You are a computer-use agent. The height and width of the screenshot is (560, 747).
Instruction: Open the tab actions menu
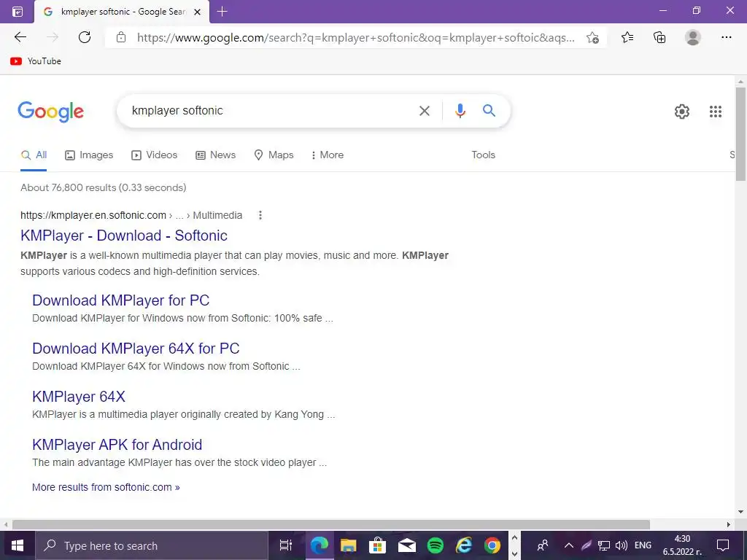[18, 12]
